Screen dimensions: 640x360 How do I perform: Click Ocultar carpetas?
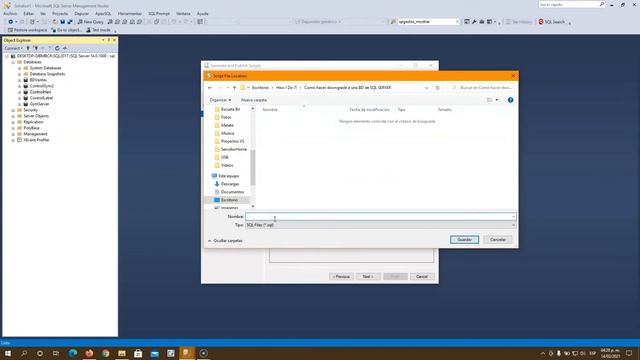225,241
